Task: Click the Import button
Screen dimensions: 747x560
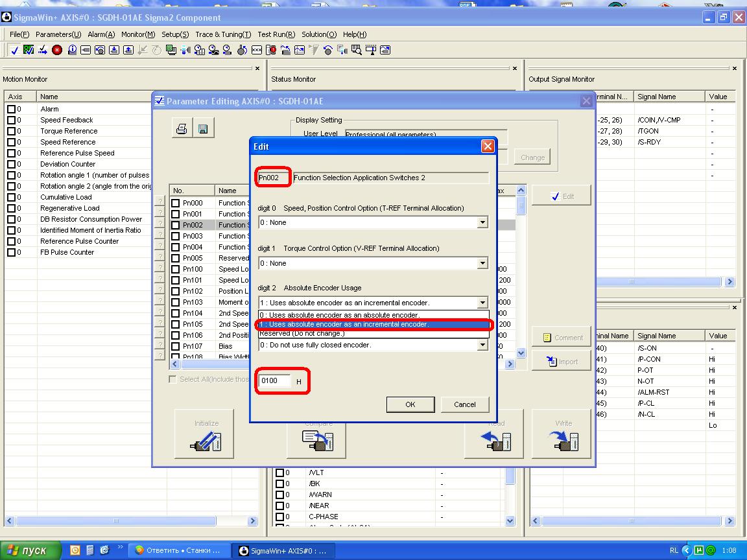Action: click(x=561, y=362)
